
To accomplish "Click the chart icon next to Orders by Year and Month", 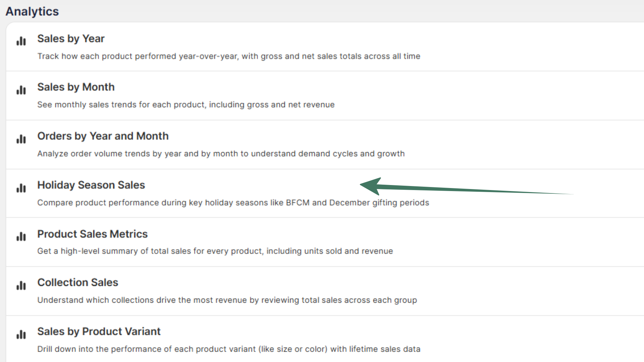I will click(x=21, y=139).
